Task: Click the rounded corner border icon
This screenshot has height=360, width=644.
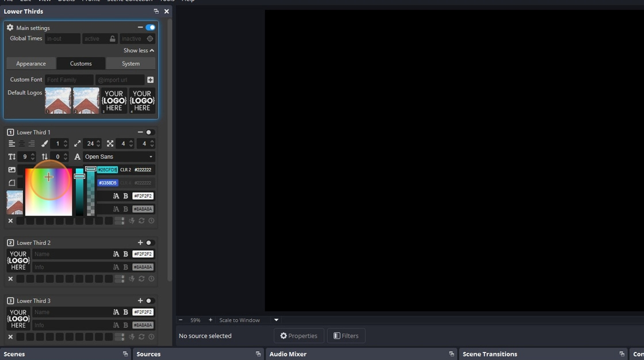Action: 12,183
